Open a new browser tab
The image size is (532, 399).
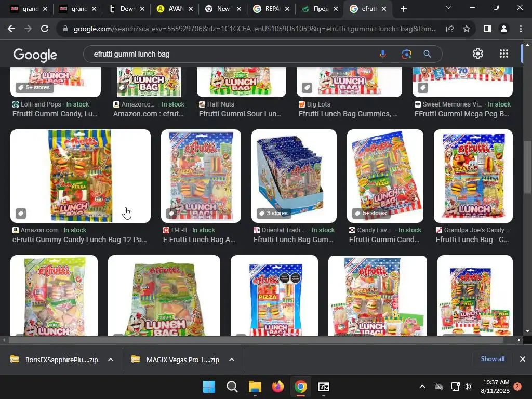(403, 9)
